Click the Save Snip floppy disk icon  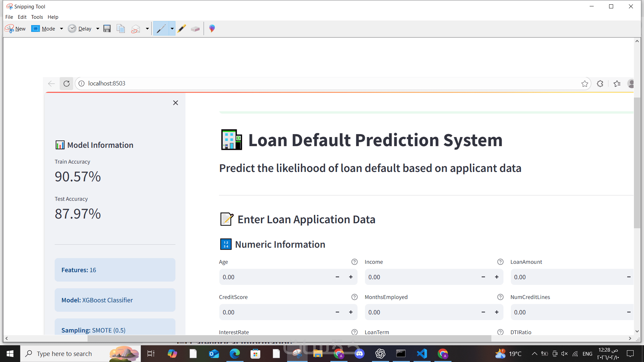click(x=107, y=28)
